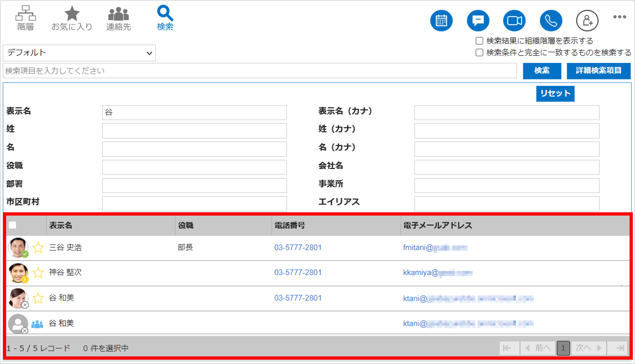This screenshot has height=364, width=635.
Task: Click the リセット button
Action: (555, 94)
